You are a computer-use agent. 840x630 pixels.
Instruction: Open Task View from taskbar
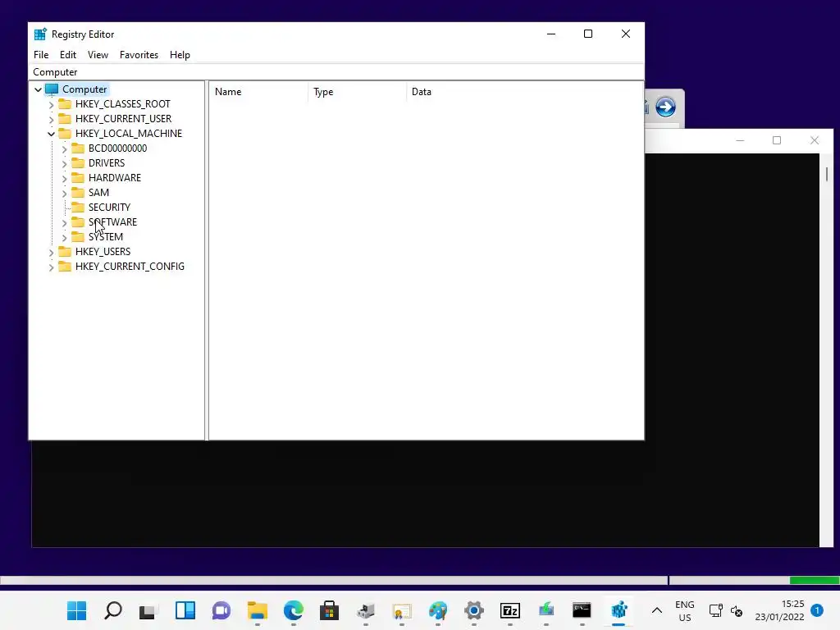pyautogui.click(x=149, y=610)
